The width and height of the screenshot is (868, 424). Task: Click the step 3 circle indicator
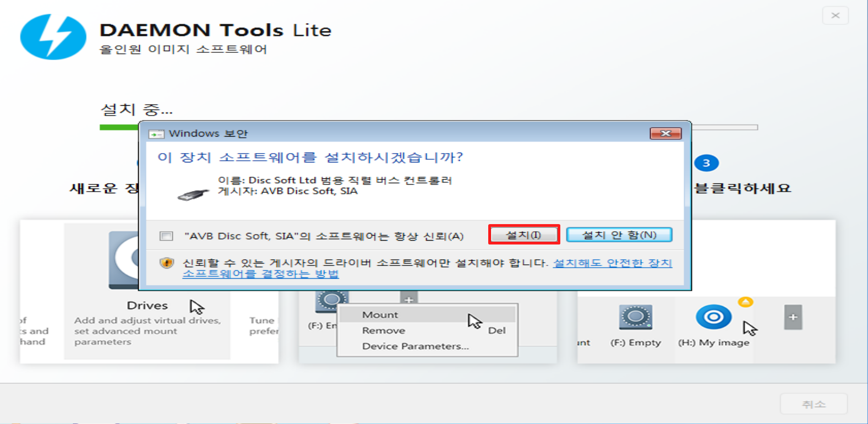[706, 163]
